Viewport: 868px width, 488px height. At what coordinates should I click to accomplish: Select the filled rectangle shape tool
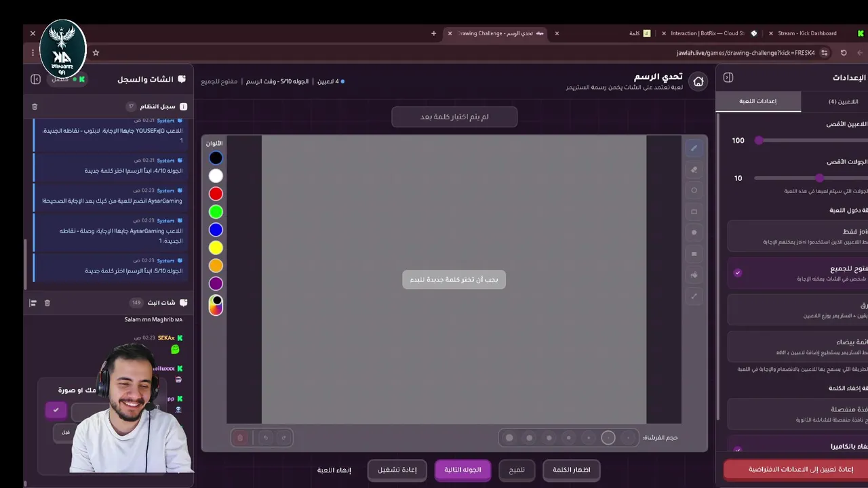tap(694, 254)
